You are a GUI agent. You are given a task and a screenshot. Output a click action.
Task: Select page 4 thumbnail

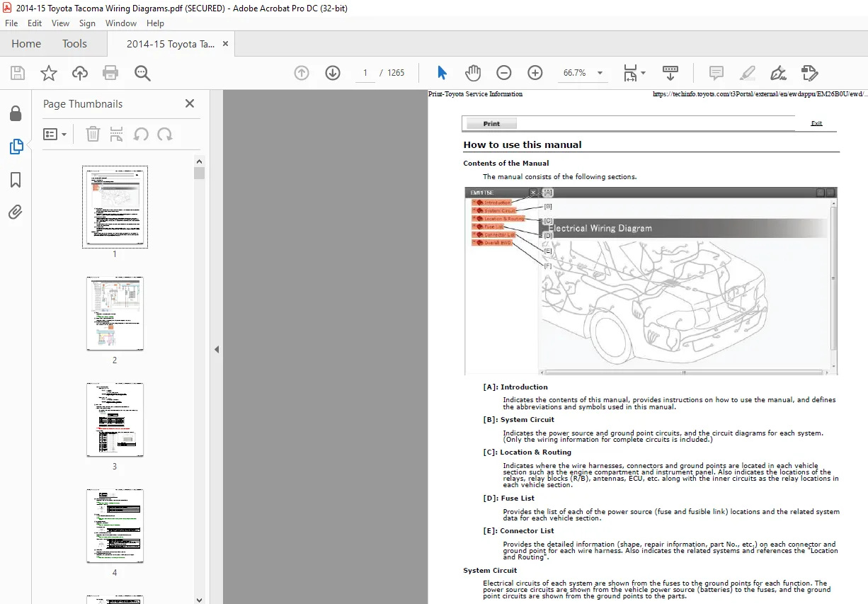[x=115, y=526]
